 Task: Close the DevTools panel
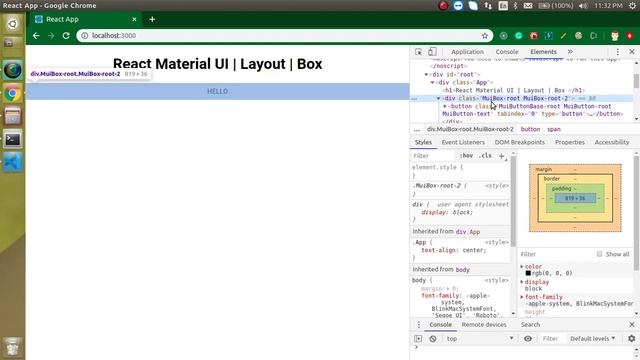pos(632,52)
